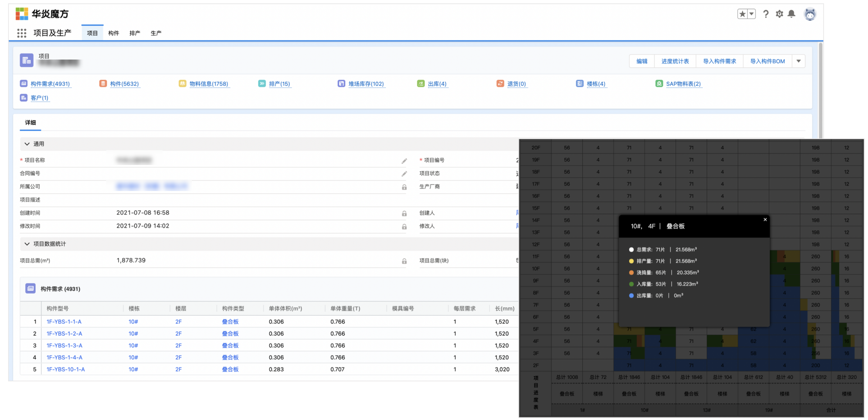The width and height of the screenshot is (868, 420).
Task: Click the green 入库量 legend dot
Action: click(631, 284)
